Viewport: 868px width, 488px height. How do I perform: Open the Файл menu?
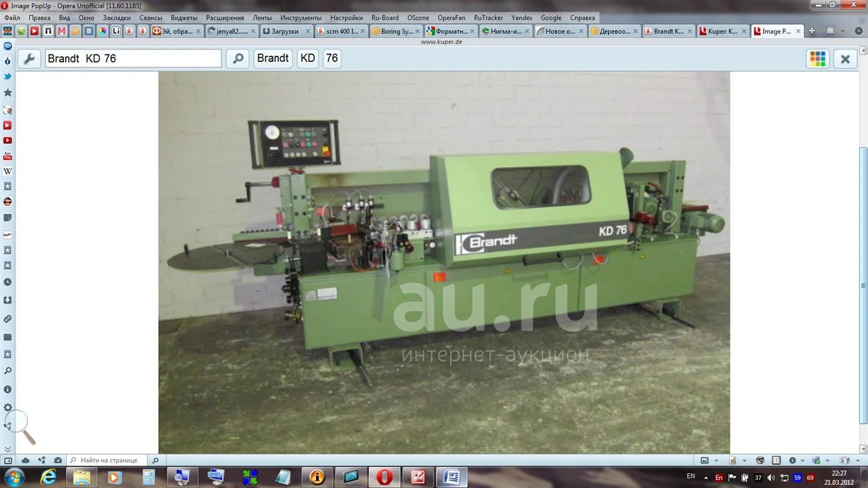pyautogui.click(x=12, y=18)
